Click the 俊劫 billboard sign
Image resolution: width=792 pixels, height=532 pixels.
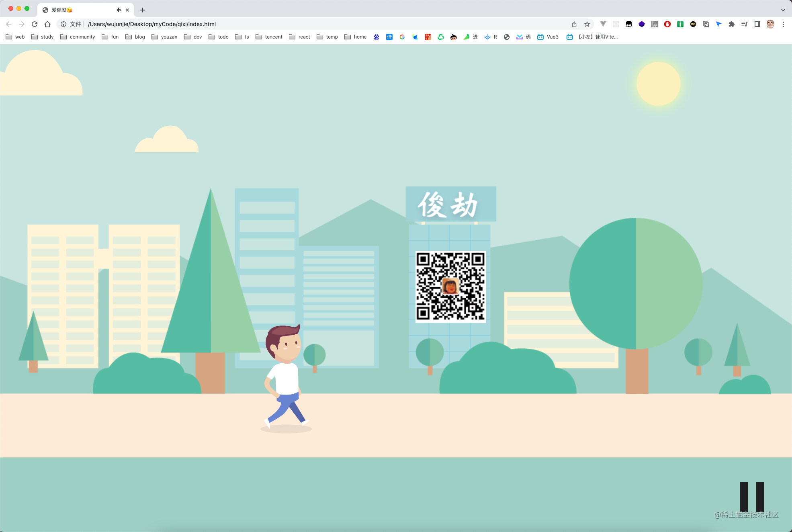(x=451, y=204)
